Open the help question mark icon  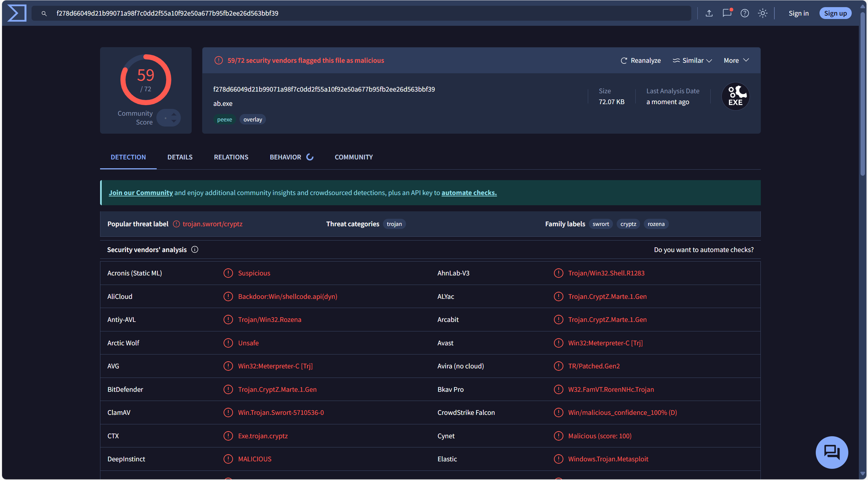point(745,13)
